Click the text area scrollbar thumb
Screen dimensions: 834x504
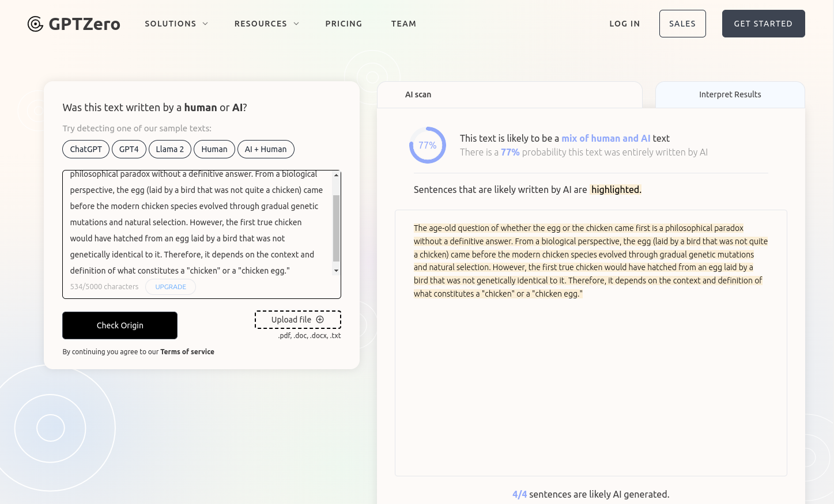(x=336, y=228)
